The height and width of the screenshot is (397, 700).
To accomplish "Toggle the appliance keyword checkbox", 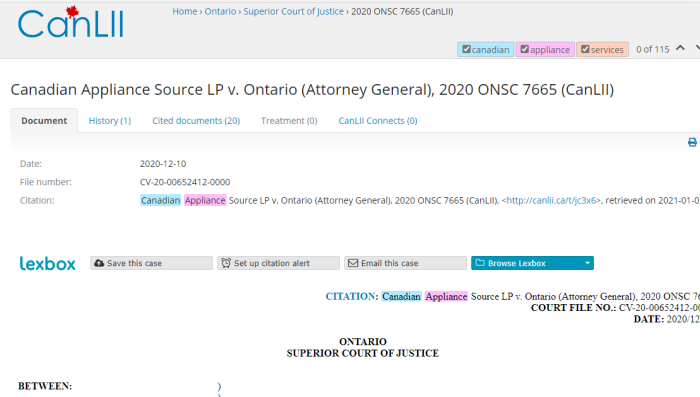I will pyautogui.click(x=525, y=49).
